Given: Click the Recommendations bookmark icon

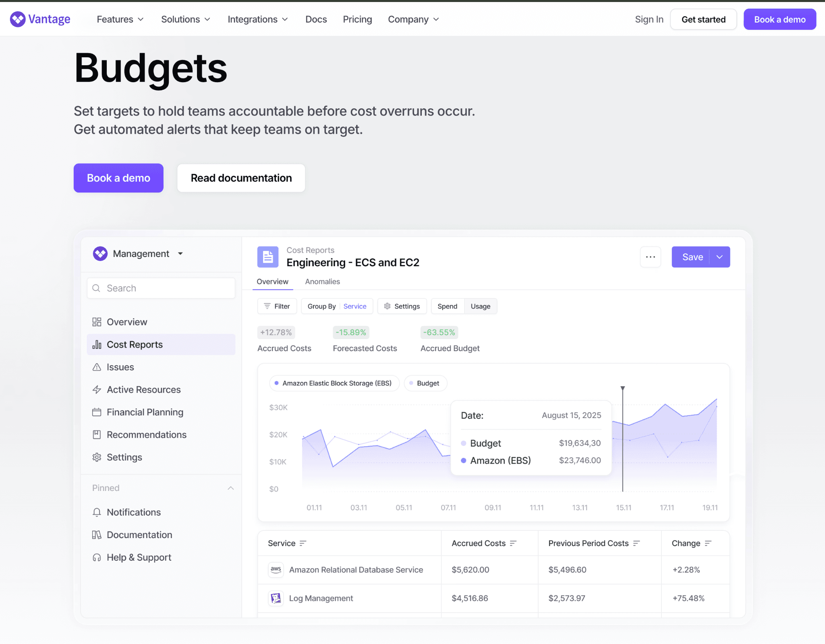Looking at the screenshot, I should pos(97,435).
